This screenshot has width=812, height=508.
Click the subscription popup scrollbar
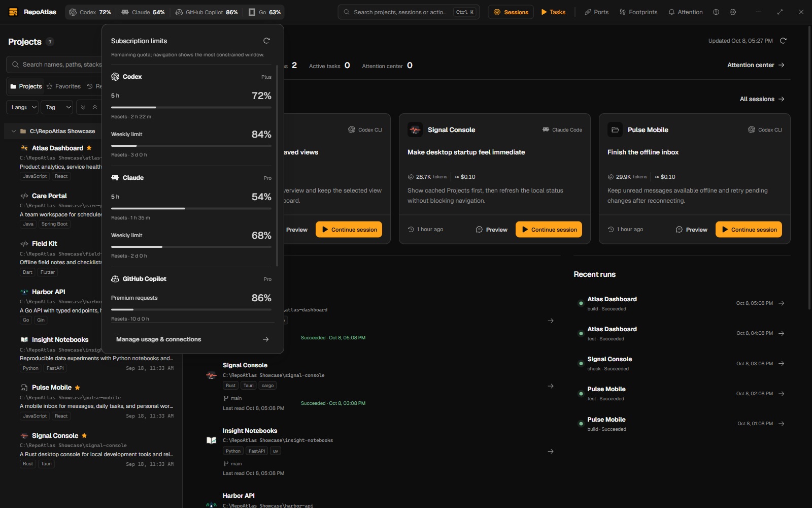[x=277, y=165]
